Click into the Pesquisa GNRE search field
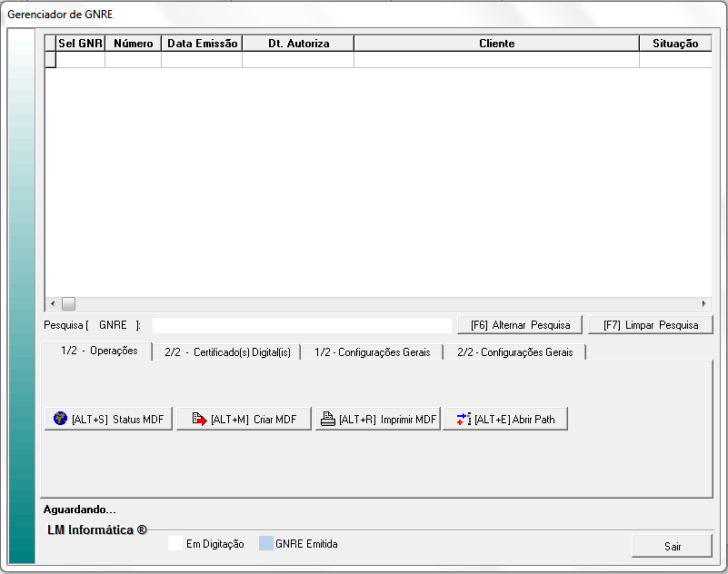 [301, 325]
